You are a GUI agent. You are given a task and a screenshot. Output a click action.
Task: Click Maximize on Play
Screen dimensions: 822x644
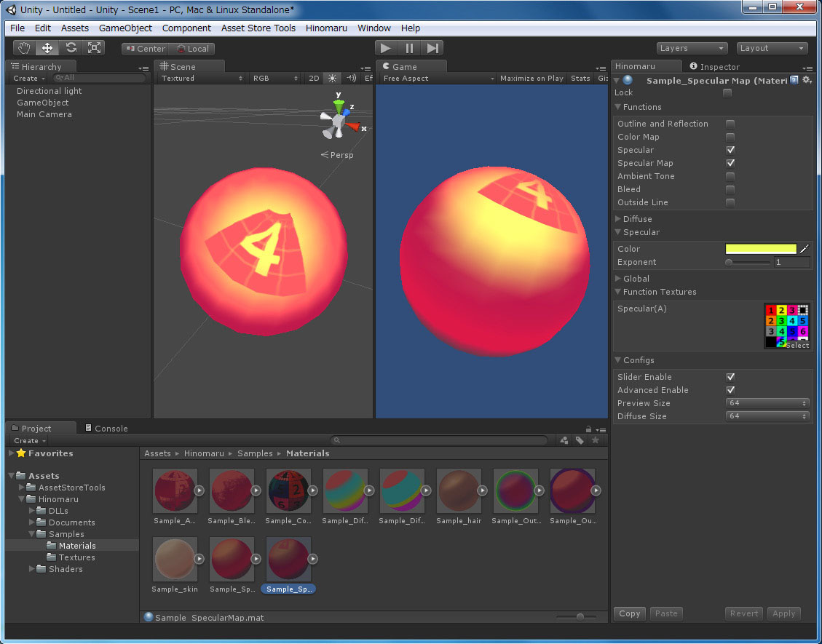pyautogui.click(x=531, y=78)
